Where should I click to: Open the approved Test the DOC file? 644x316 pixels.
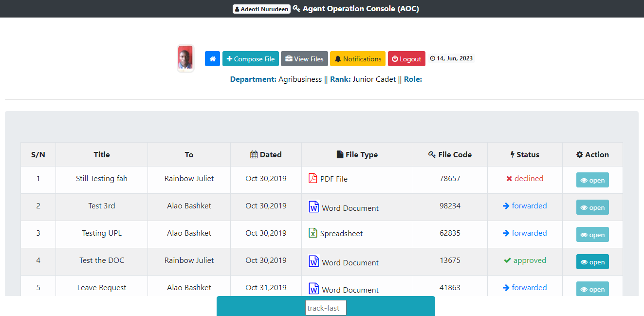click(592, 262)
